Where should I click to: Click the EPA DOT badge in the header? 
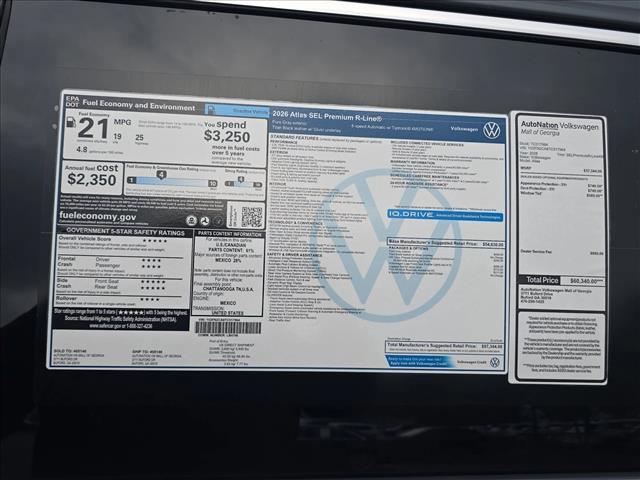pyautogui.click(x=72, y=101)
